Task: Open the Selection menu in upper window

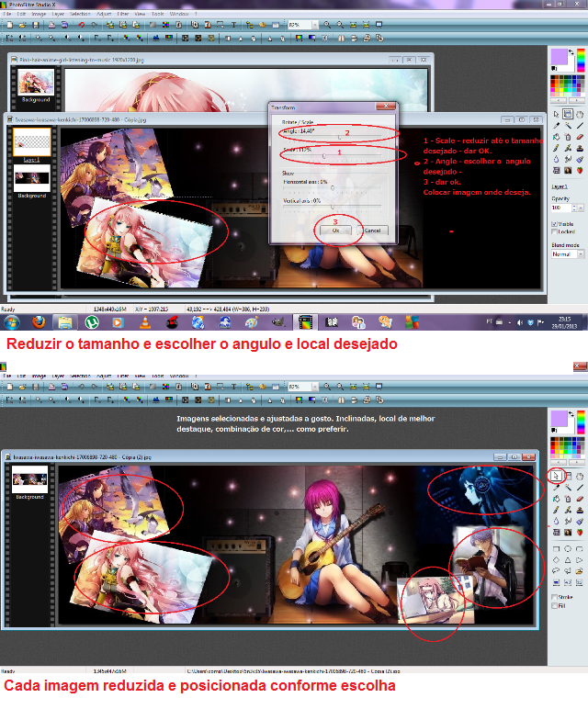Action: [80, 14]
